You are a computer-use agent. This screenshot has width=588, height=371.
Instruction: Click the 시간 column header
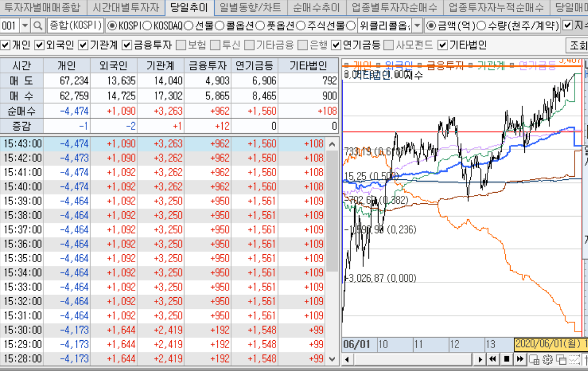click(22, 66)
